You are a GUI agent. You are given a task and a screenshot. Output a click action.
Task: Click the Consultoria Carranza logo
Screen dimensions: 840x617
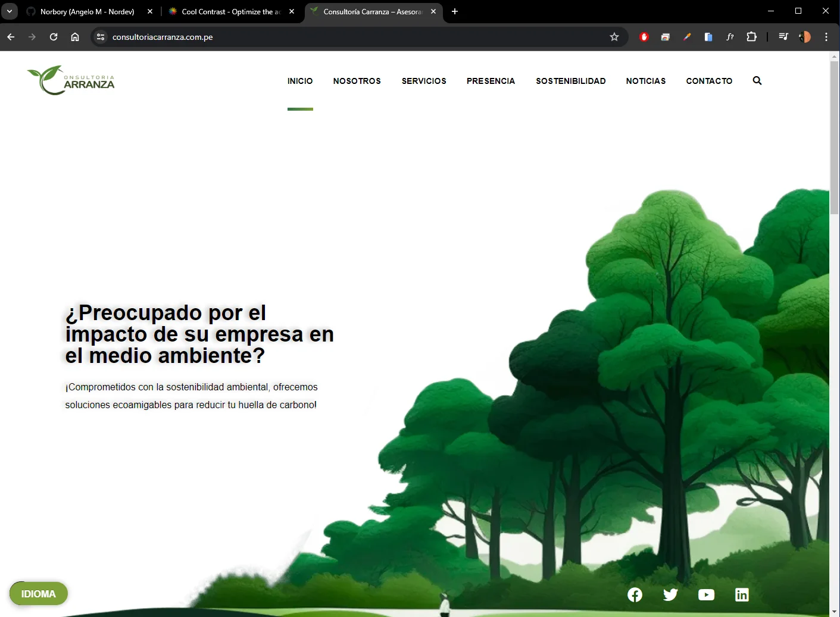71,80
